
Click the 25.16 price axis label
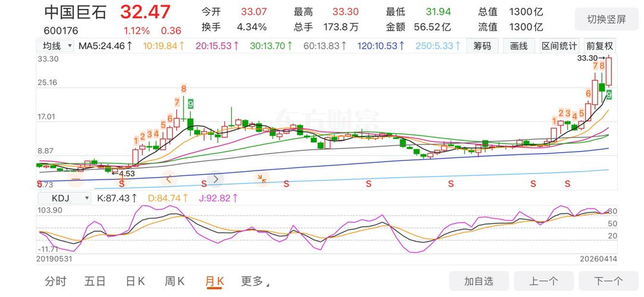(x=48, y=83)
